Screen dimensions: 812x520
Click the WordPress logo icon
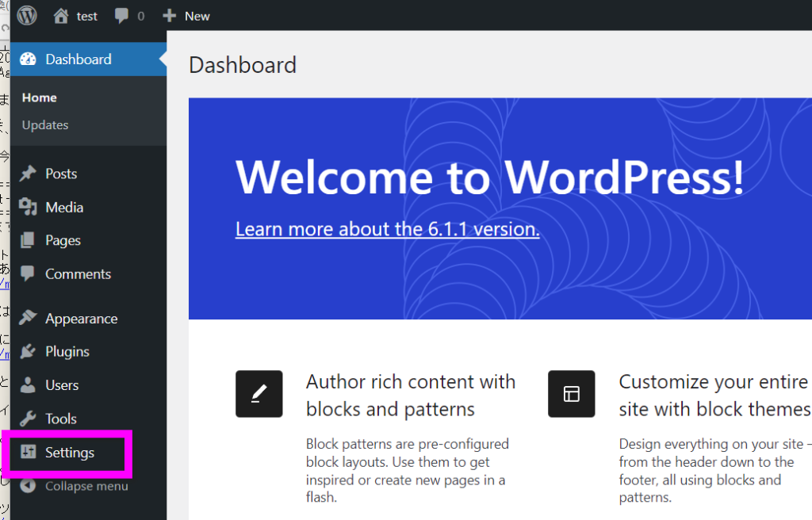click(x=27, y=16)
